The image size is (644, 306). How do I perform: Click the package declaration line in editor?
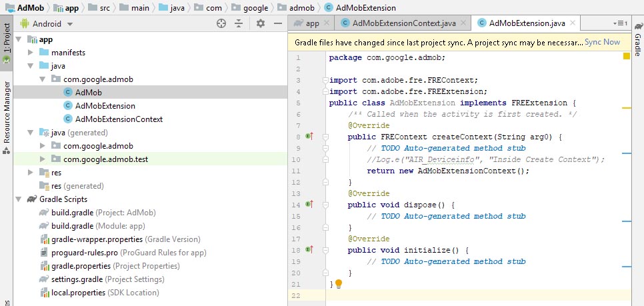tap(387, 57)
